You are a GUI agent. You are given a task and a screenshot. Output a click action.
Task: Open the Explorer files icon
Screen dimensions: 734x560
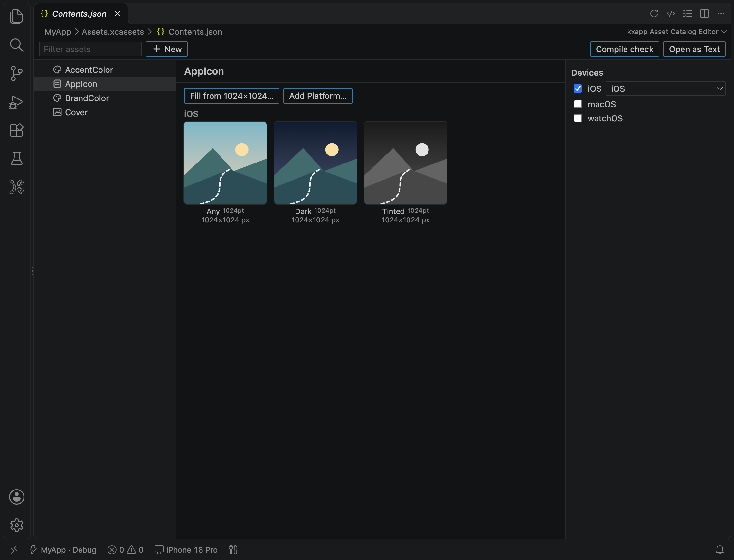point(16,16)
